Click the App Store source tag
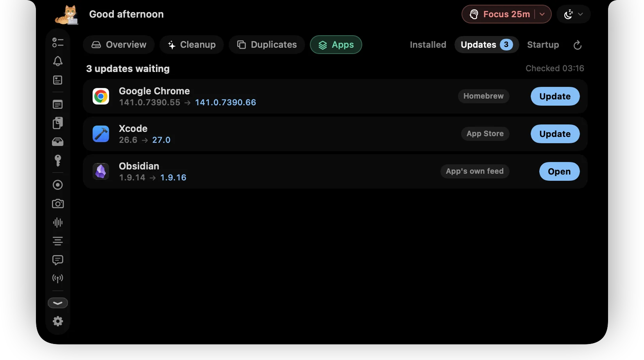 [485, 133]
